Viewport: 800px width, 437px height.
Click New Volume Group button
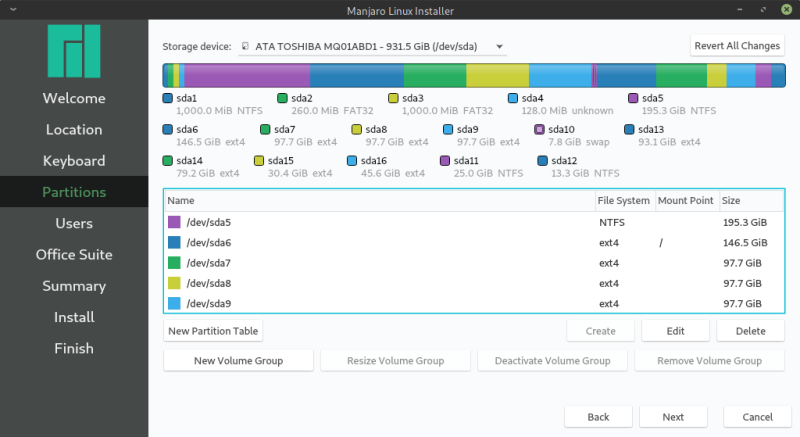(238, 361)
